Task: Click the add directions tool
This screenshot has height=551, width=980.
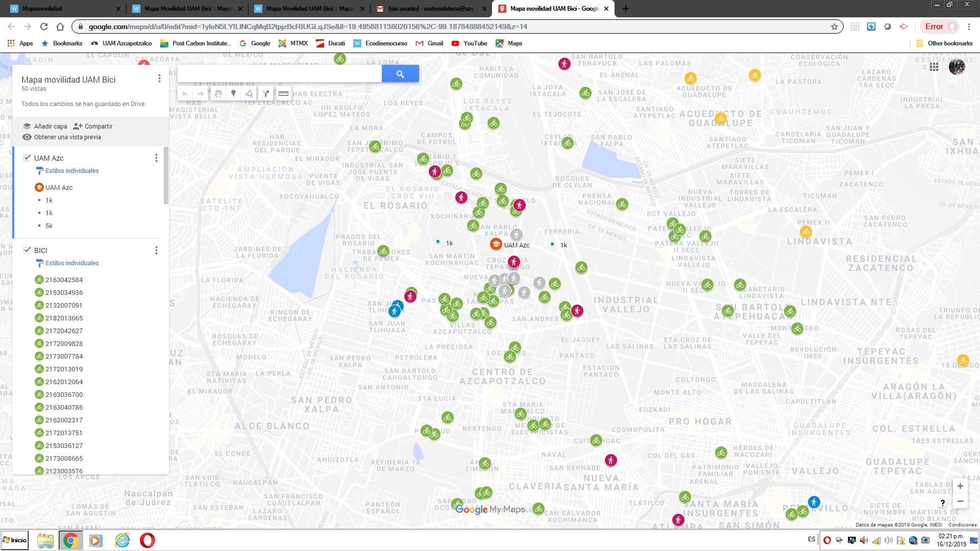Action: pos(266,93)
